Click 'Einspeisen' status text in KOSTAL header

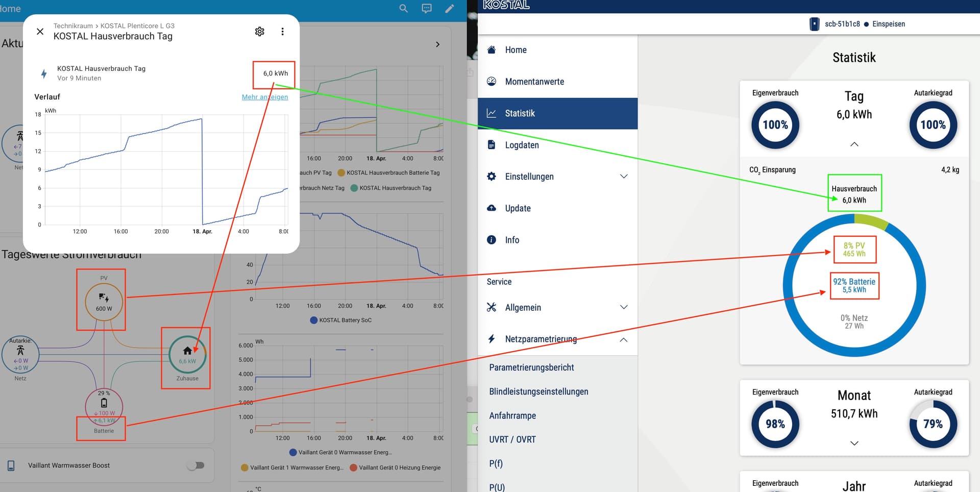(889, 24)
